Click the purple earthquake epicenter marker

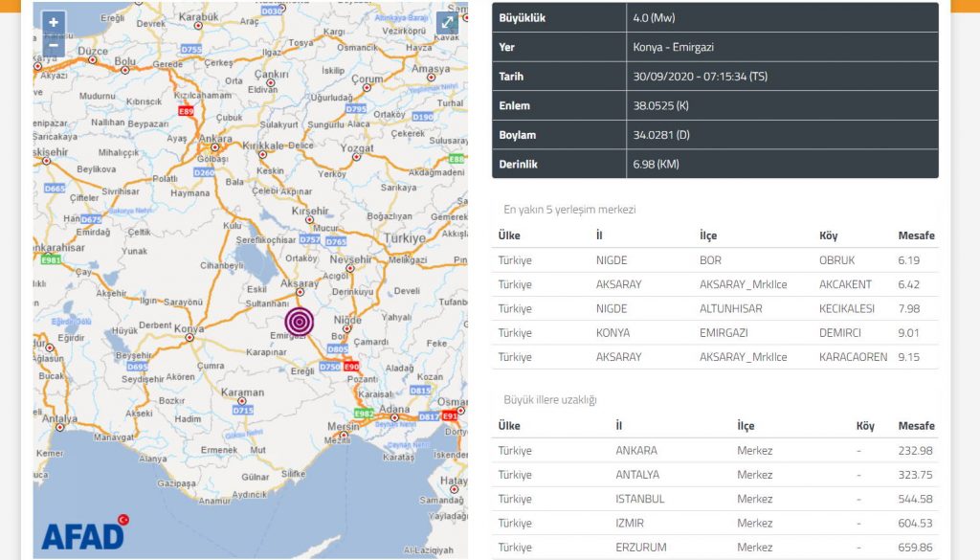point(300,323)
